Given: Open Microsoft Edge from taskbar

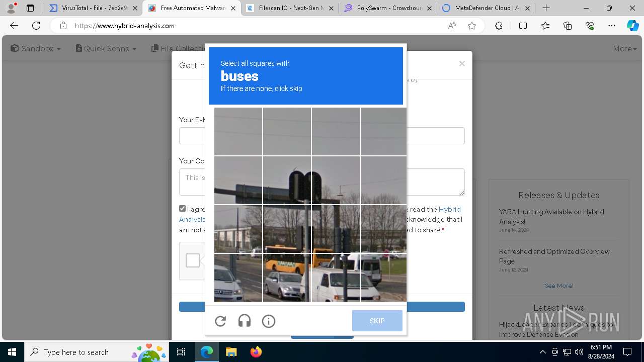Looking at the screenshot, I should point(207,352).
